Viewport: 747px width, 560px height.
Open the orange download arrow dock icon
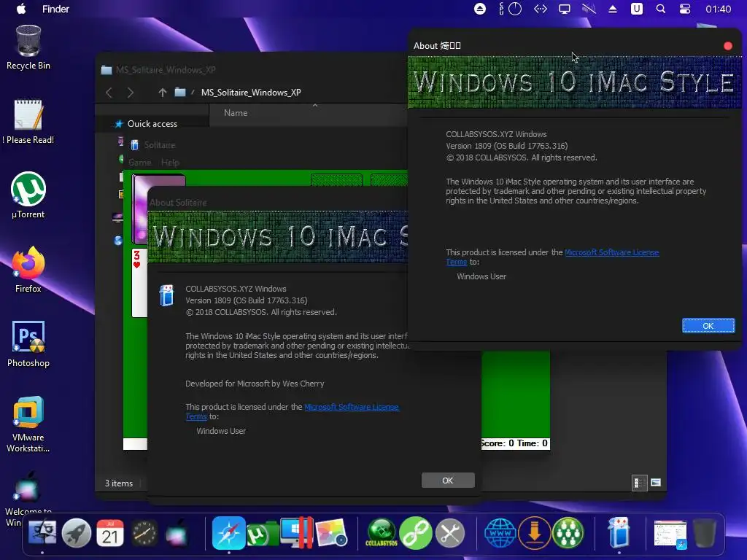point(535,533)
